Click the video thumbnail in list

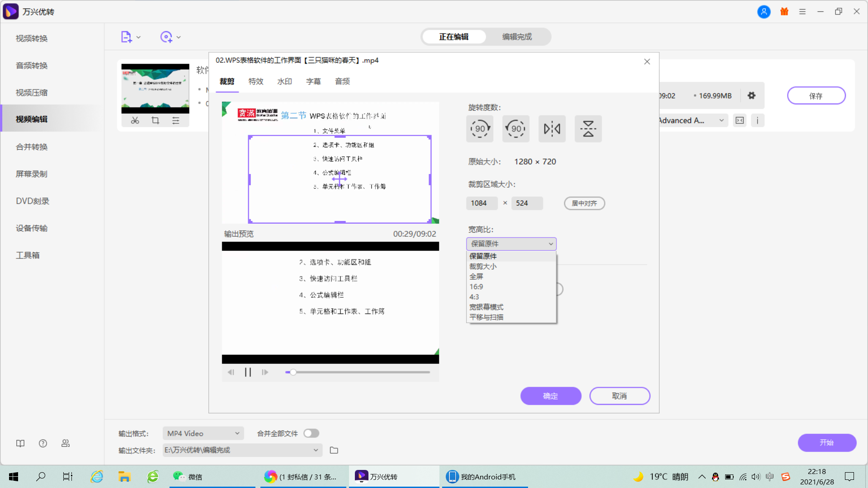tap(155, 89)
